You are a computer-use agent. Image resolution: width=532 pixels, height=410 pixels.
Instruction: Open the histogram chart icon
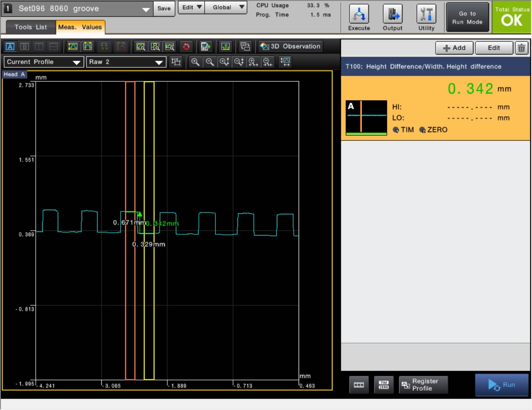[225, 46]
